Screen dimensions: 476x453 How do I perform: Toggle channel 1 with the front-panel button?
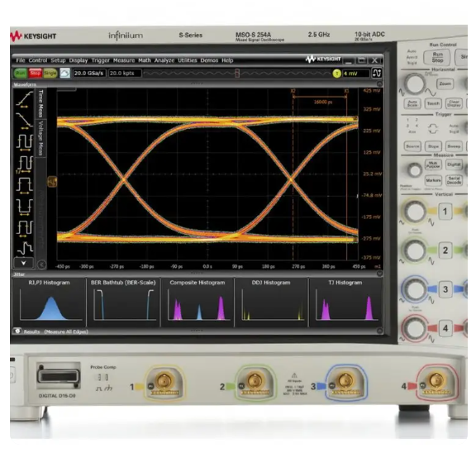point(445,212)
